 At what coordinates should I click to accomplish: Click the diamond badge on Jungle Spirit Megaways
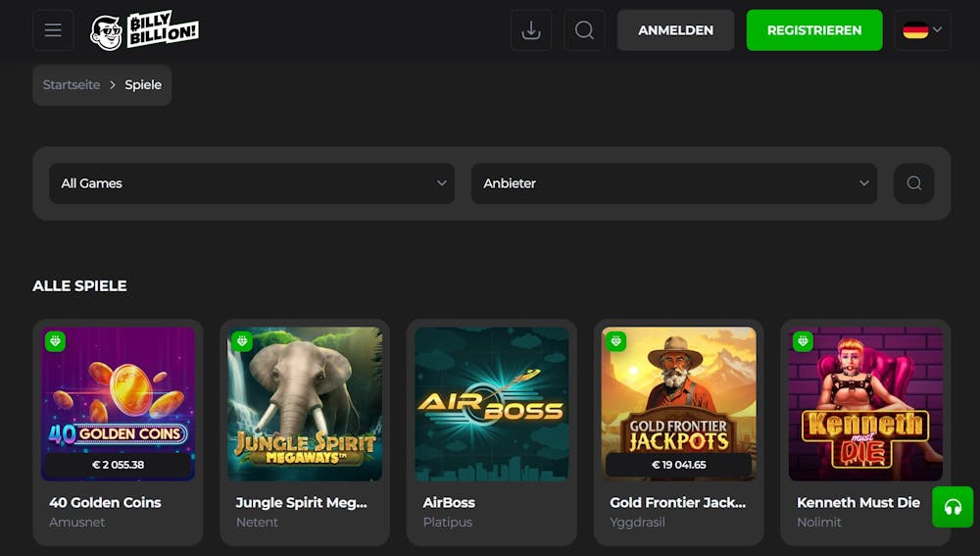242,341
